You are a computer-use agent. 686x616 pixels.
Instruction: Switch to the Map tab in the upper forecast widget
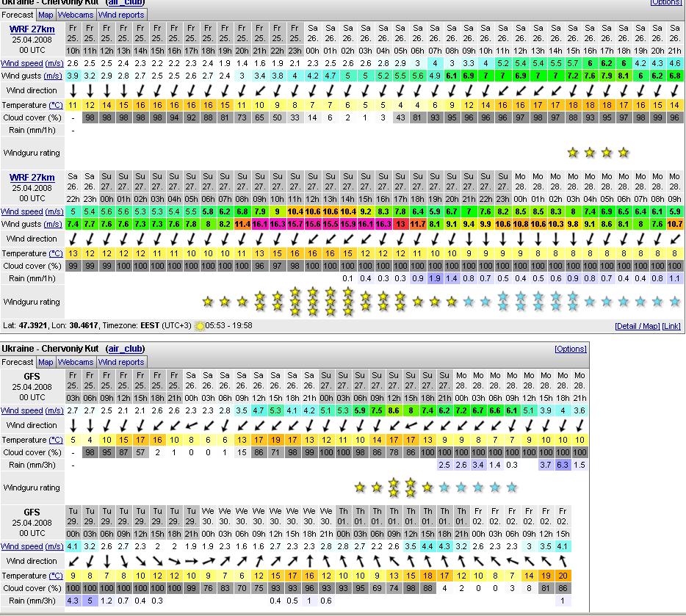coord(46,15)
